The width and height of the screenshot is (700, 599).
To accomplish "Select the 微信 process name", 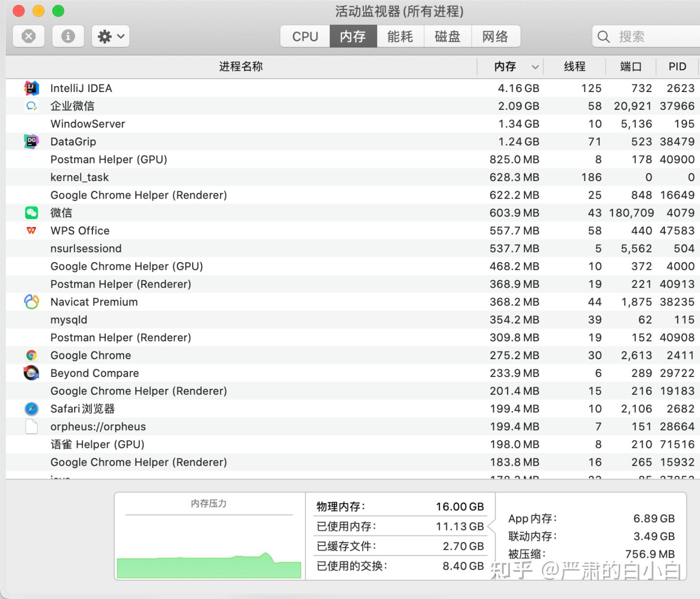I will click(x=61, y=213).
